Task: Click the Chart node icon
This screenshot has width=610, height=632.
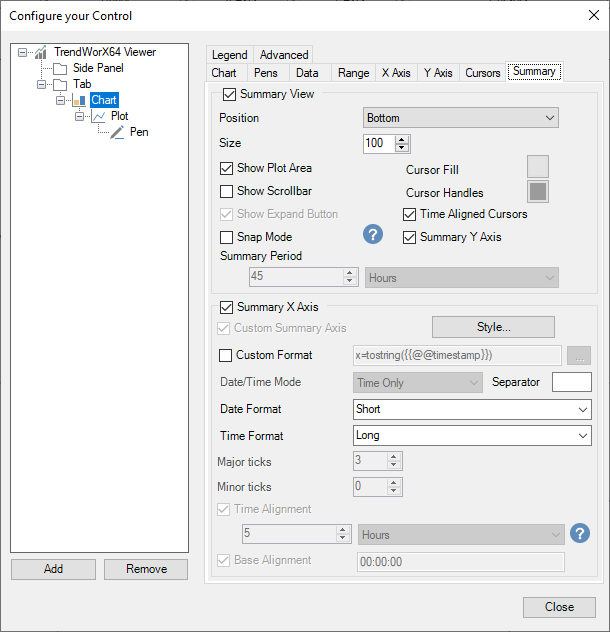Action: click(80, 100)
